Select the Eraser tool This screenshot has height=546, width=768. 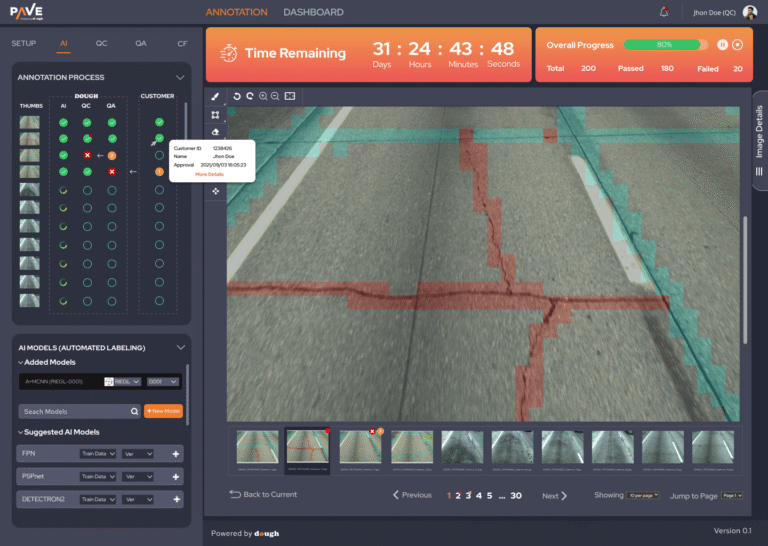(x=215, y=133)
